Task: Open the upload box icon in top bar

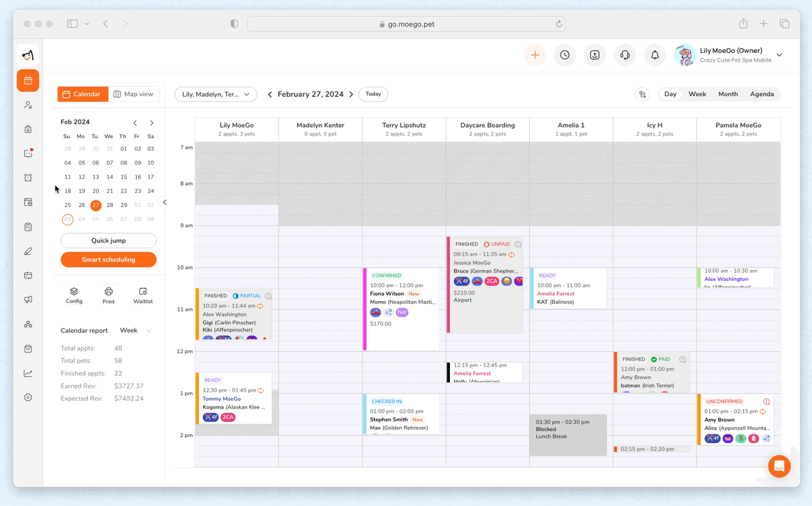Action: (594, 55)
